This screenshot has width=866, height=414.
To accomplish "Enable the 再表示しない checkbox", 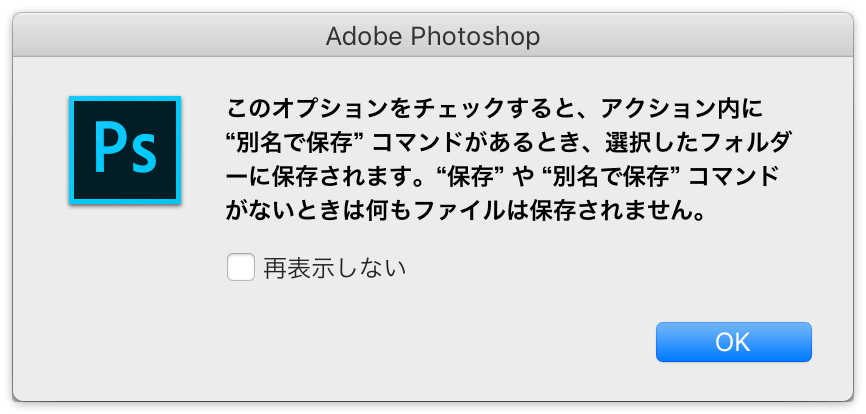I will point(241,267).
